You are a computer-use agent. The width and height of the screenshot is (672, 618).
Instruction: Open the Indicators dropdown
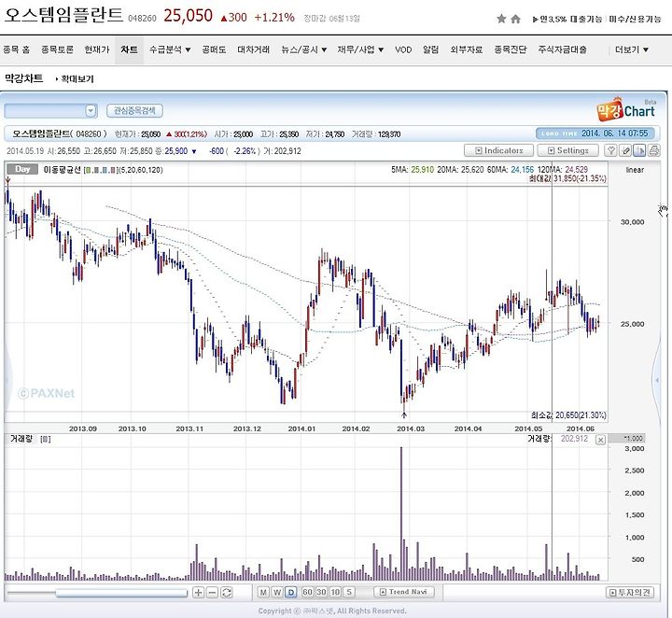click(498, 150)
